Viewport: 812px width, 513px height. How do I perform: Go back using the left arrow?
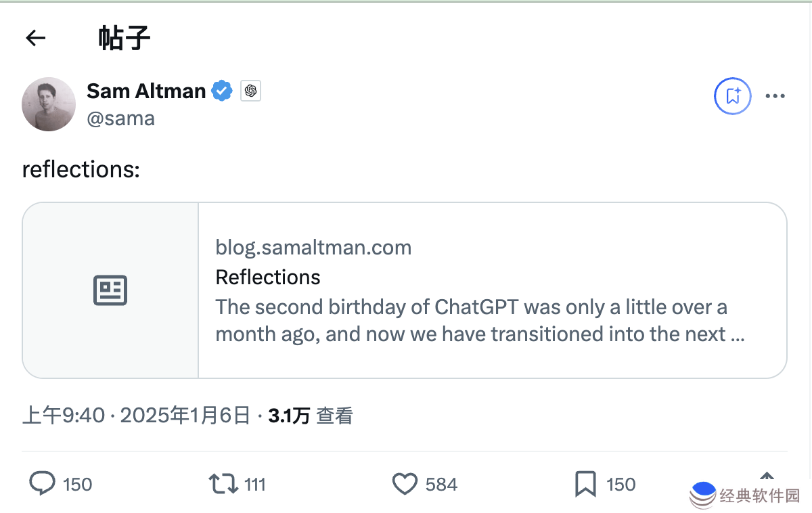click(36, 39)
